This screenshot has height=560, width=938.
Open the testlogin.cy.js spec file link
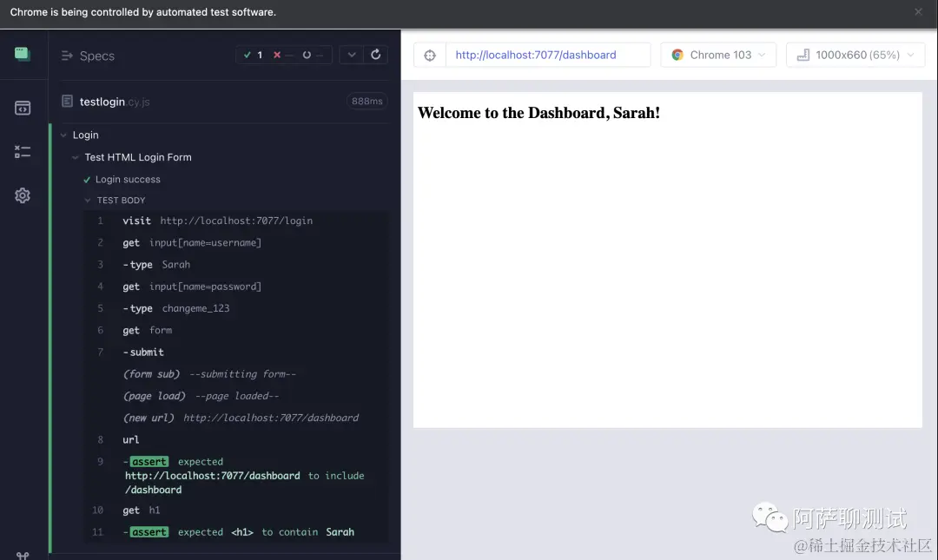click(115, 102)
